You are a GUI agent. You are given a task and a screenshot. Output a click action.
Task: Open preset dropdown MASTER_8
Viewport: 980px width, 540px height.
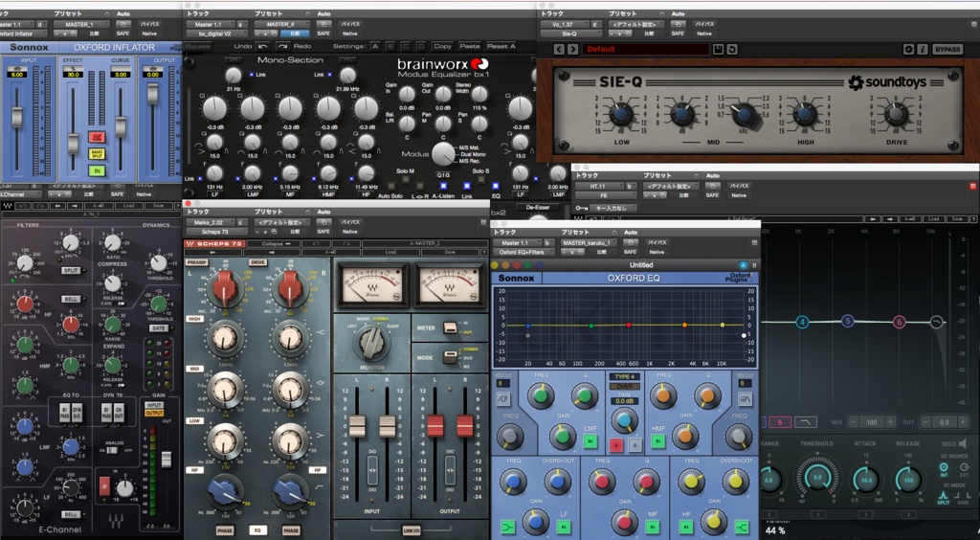[x=282, y=24]
